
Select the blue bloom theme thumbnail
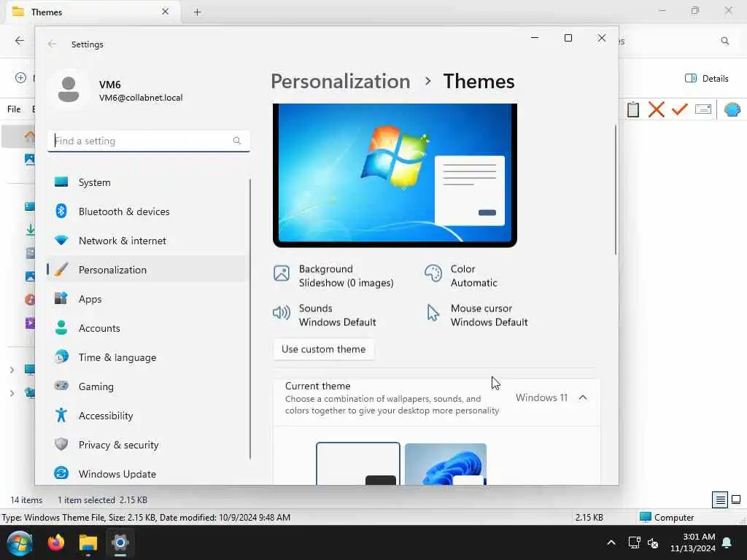tap(446, 464)
